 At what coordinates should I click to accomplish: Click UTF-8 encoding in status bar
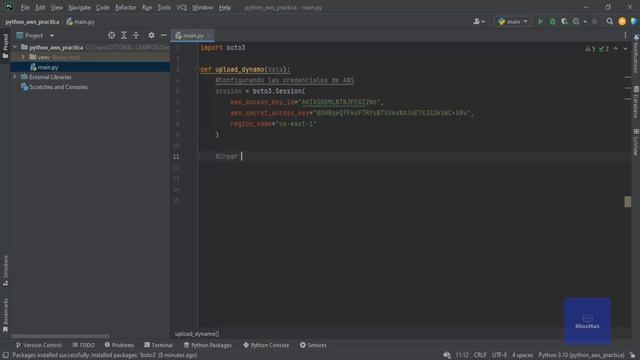499,355
